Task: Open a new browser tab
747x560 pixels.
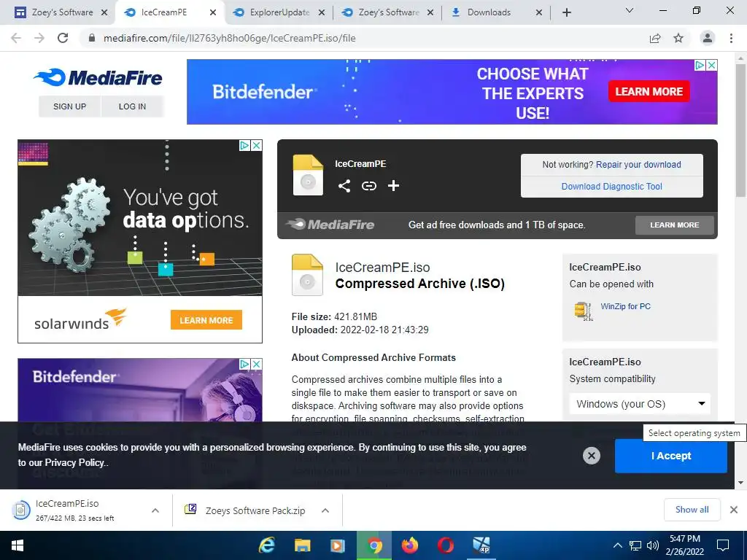Action: [566, 12]
